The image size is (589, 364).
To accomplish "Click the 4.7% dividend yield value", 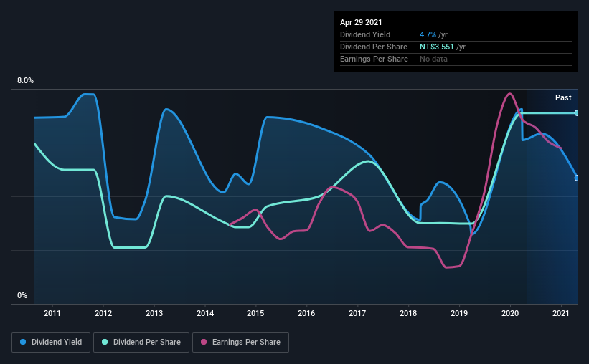I will point(428,34).
